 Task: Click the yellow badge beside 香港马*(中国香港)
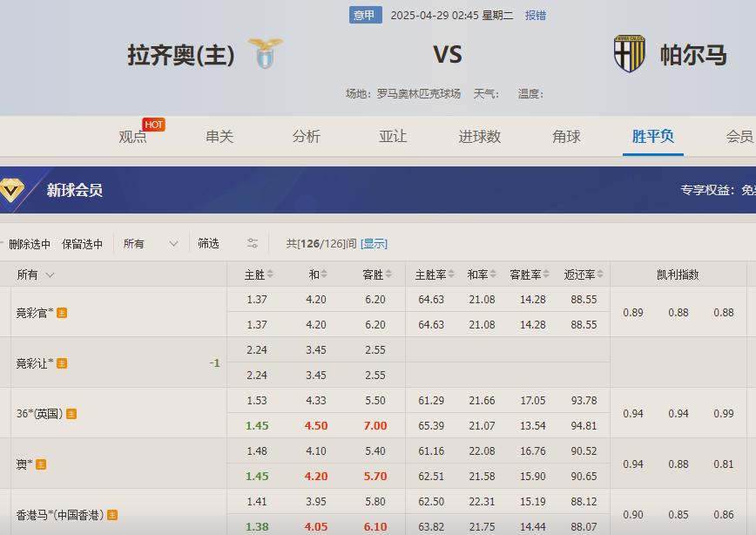(114, 515)
